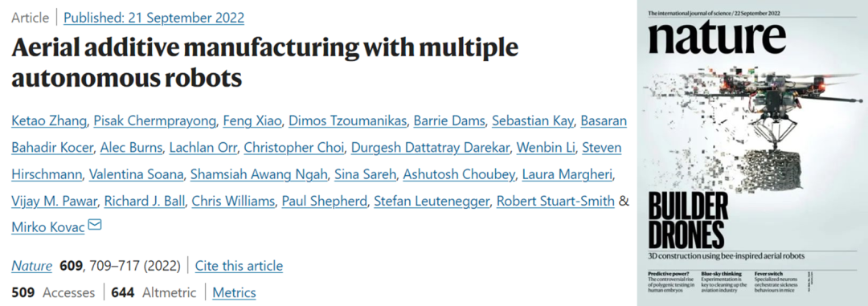Open the Nature journal cover thumbnail
The image size is (868, 306).
tap(752, 153)
